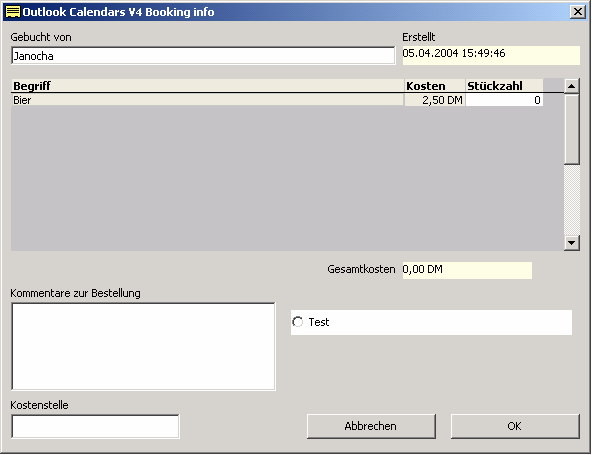The height and width of the screenshot is (455, 592).
Task: Click the Gesamtkosten value field
Action: tap(467, 270)
